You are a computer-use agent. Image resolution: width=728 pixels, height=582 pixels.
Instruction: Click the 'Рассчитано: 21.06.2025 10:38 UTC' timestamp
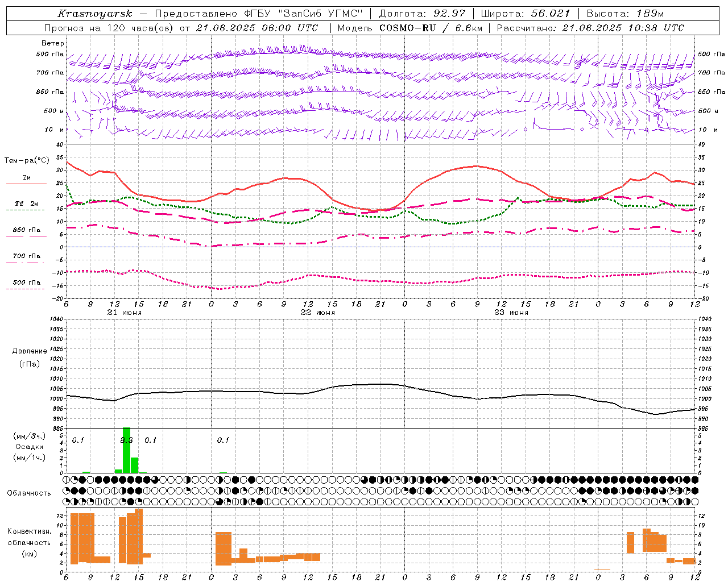click(x=590, y=28)
